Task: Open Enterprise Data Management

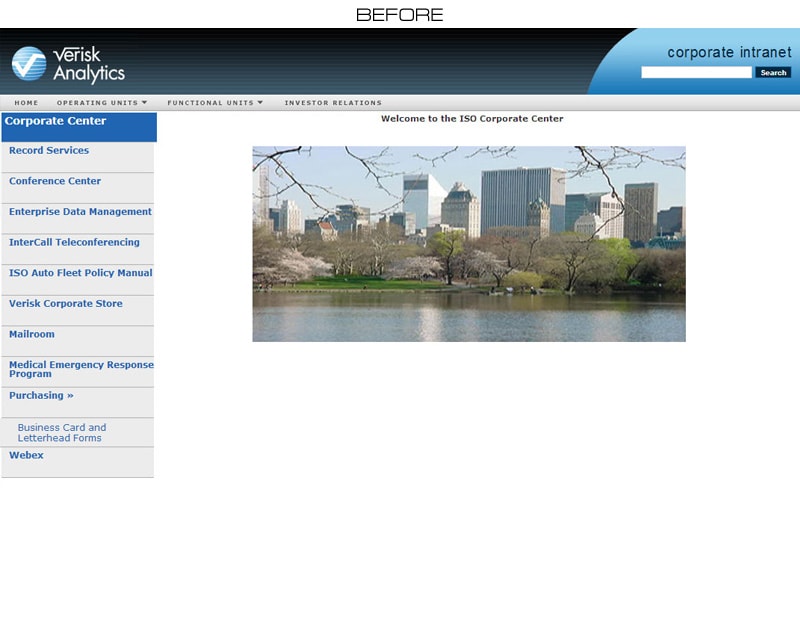Action: click(78, 211)
